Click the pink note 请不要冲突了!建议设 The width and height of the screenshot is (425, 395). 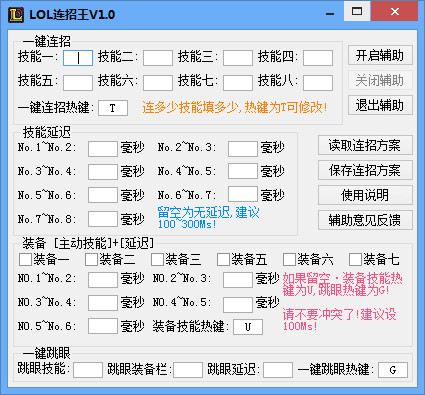pyautogui.click(x=340, y=314)
